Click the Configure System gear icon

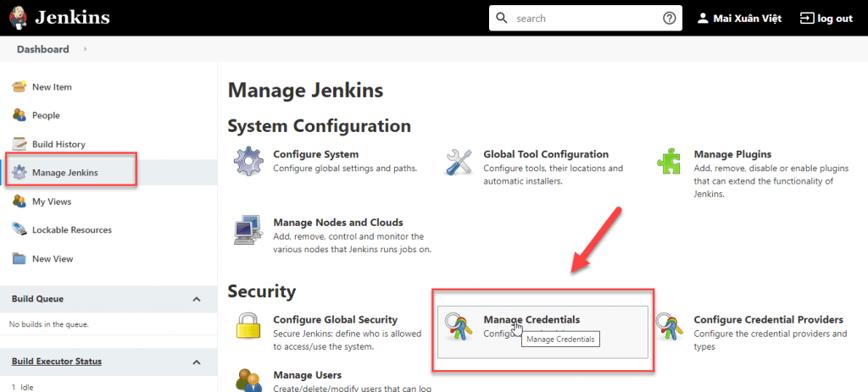248,162
